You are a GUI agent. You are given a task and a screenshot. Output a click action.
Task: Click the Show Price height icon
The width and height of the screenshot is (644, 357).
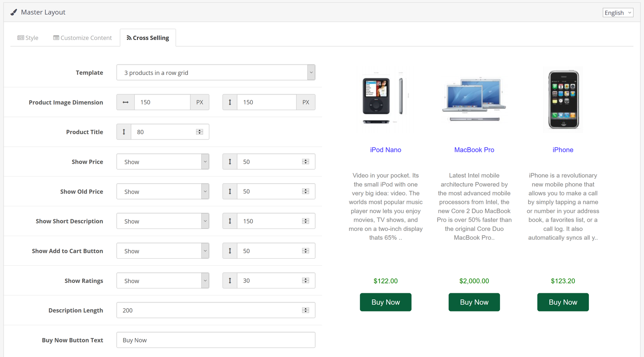coord(230,162)
